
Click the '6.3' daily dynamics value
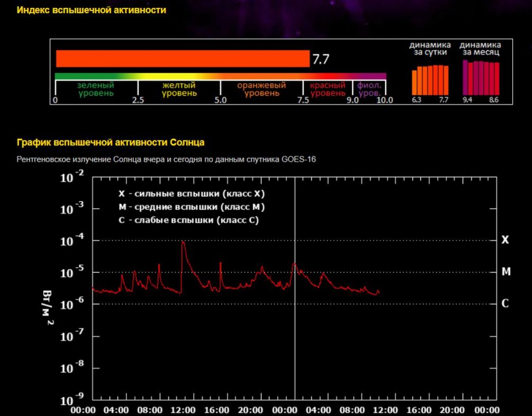point(416,100)
